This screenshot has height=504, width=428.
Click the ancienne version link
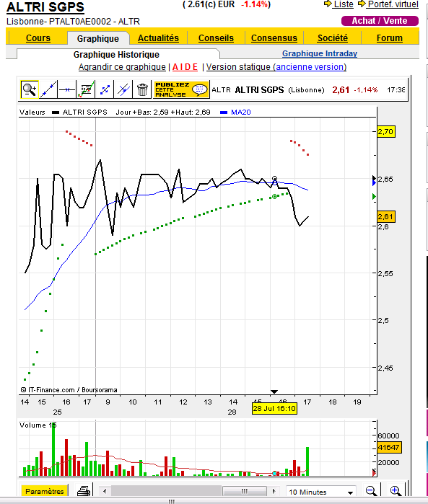pyautogui.click(x=310, y=67)
